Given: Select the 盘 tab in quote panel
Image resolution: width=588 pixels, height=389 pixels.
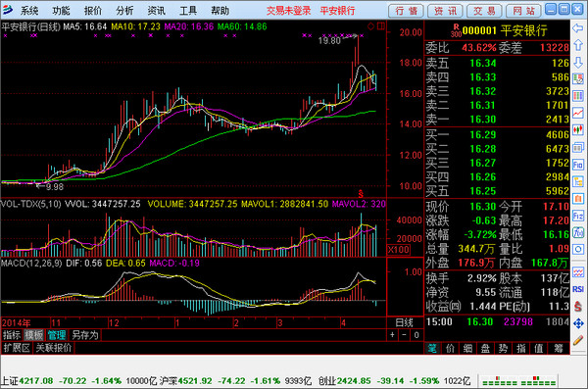Looking at the screenshot, I should pos(486,349).
